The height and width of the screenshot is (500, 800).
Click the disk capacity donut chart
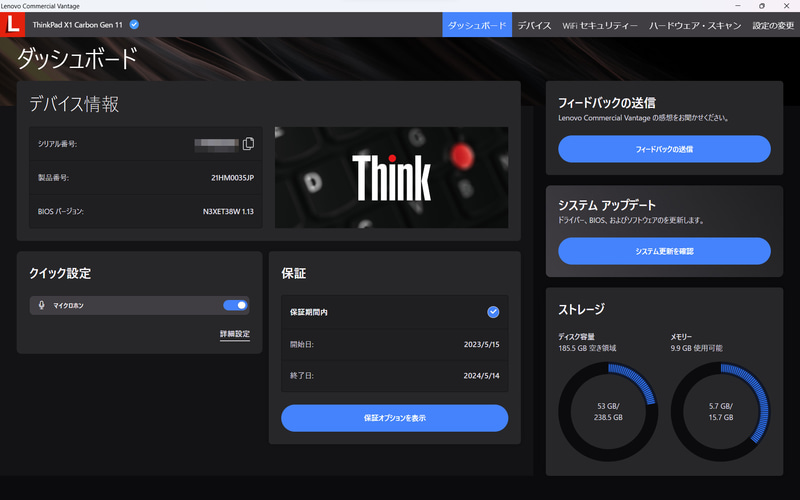click(x=608, y=412)
